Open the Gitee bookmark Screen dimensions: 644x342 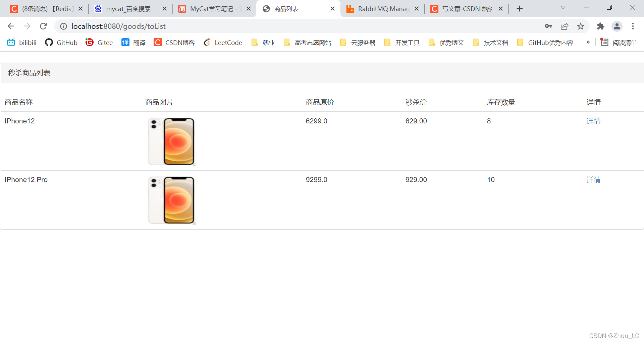(99, 43)
